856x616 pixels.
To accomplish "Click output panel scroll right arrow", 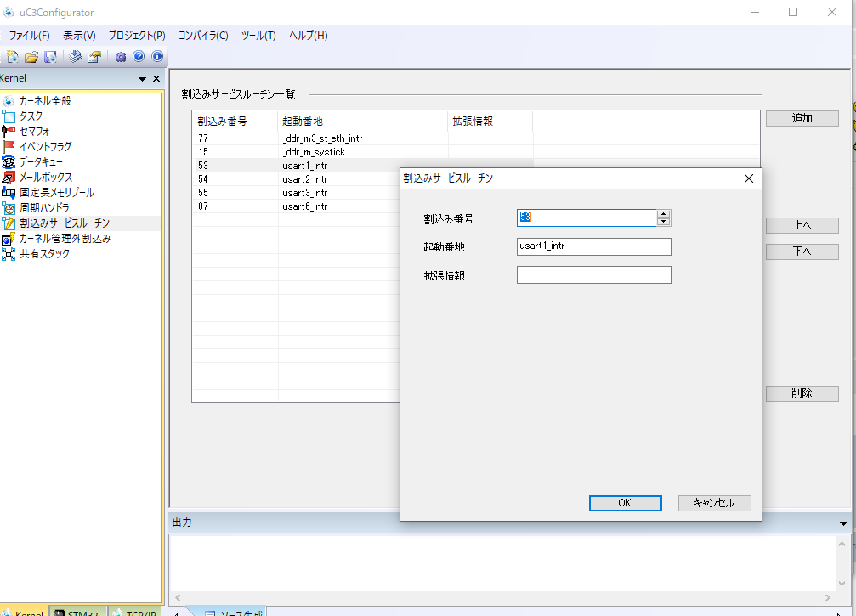I will pos(828,597).
